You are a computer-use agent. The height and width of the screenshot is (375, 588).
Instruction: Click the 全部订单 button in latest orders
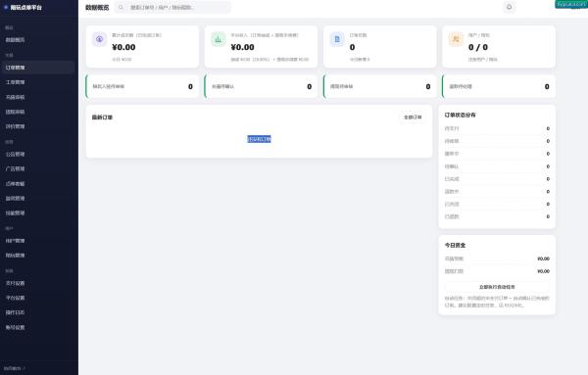(413, 117)
